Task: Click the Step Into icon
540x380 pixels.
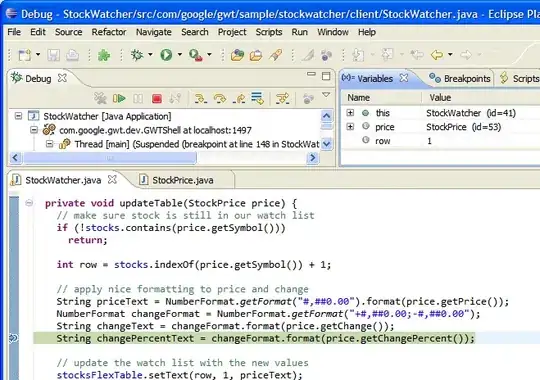Action: click(200, 99)
